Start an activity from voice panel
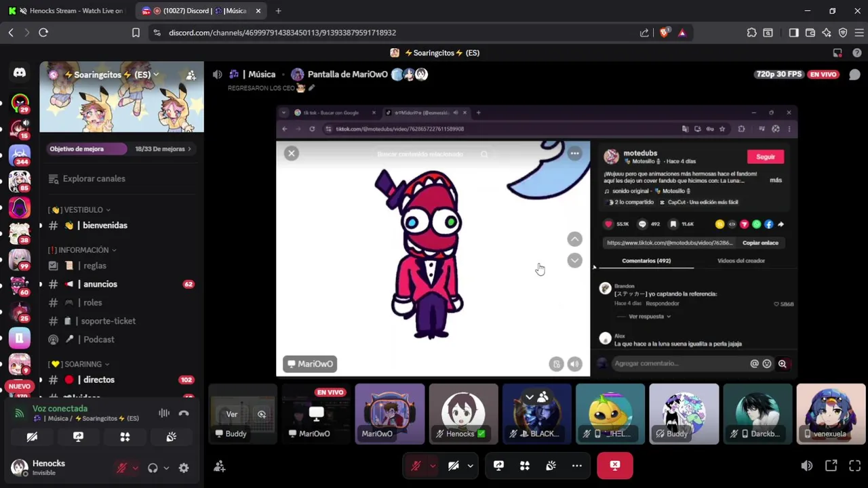 125,437
